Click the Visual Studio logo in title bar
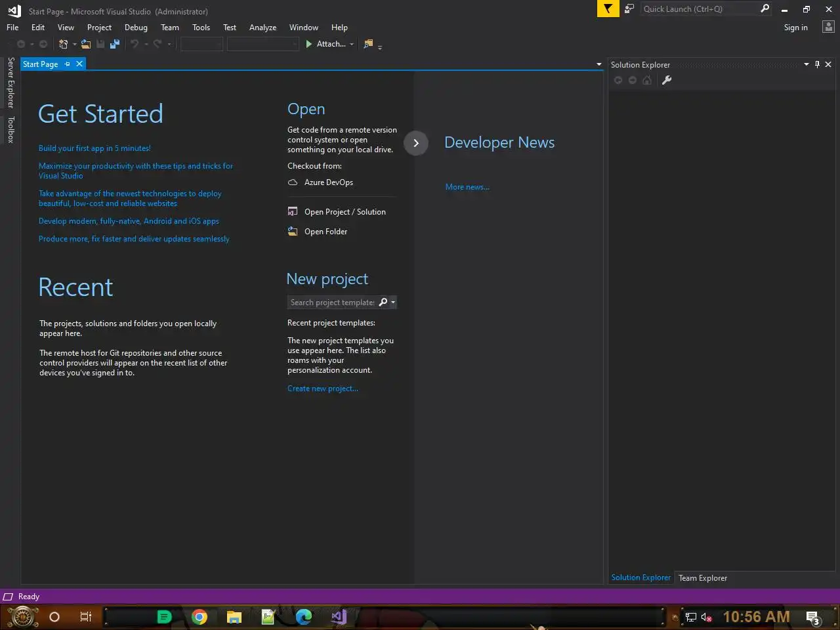 pyautogui.click(x=14, y=10)
